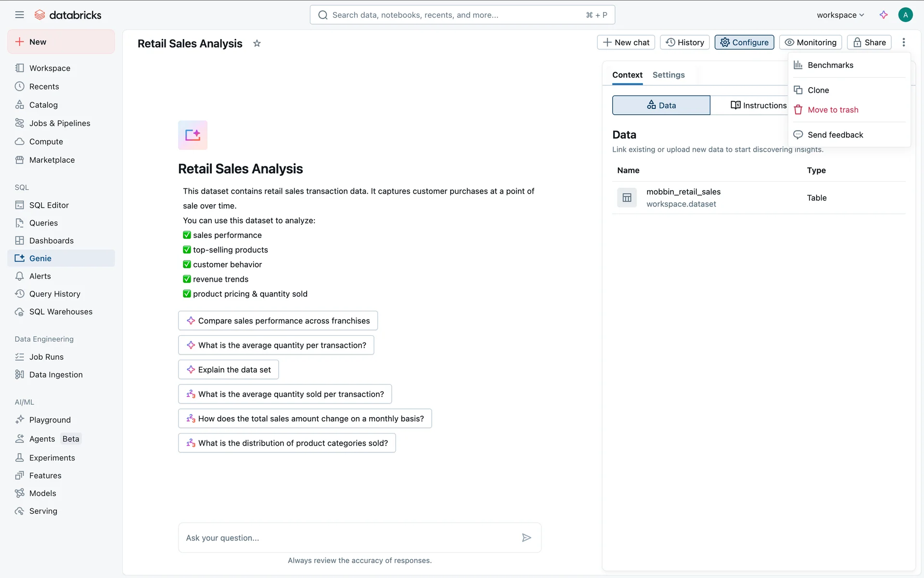Expand the workspace dropdown
Viewport: 924px width, 578px height.
tap(840, 15)
